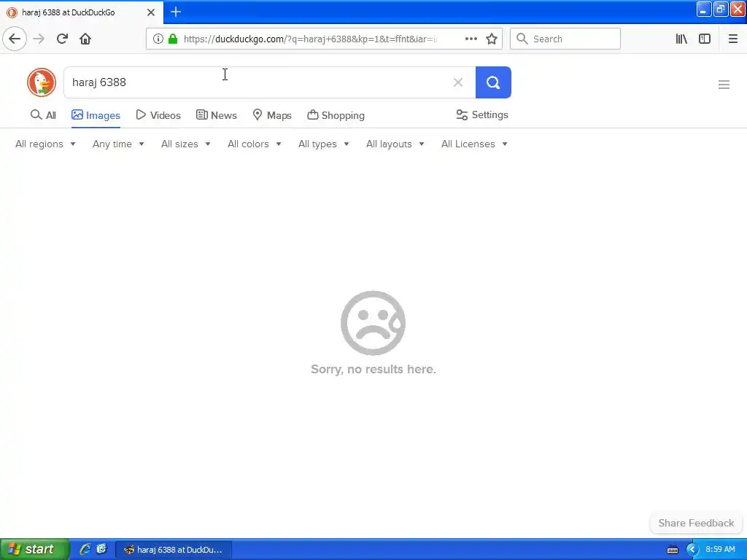Submit search with blue magnifier button

point(493,82)
